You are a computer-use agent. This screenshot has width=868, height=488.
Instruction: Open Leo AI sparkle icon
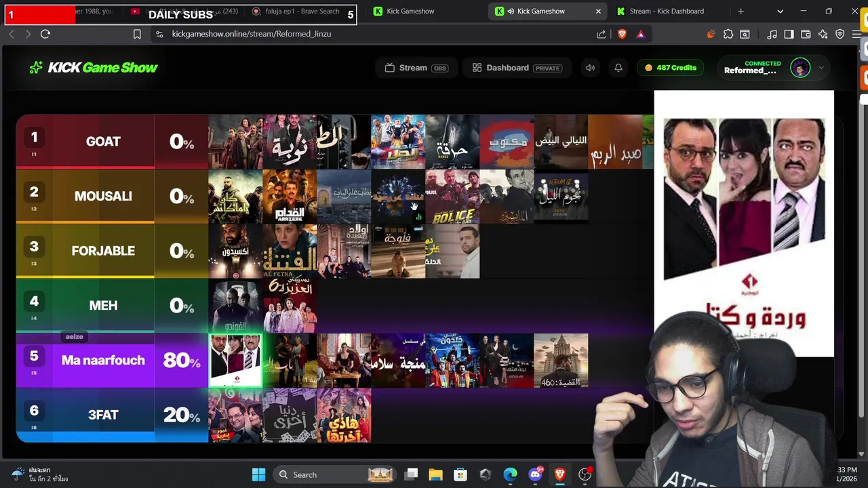pos(823,34)
